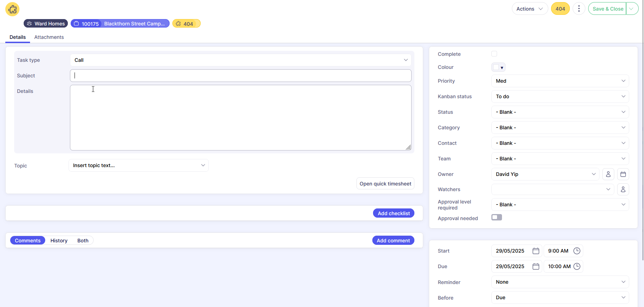Click the yellow puzzle piece app logo
Image resolution: width=644 pixels, height=307 pixels.
coord(12,9)
